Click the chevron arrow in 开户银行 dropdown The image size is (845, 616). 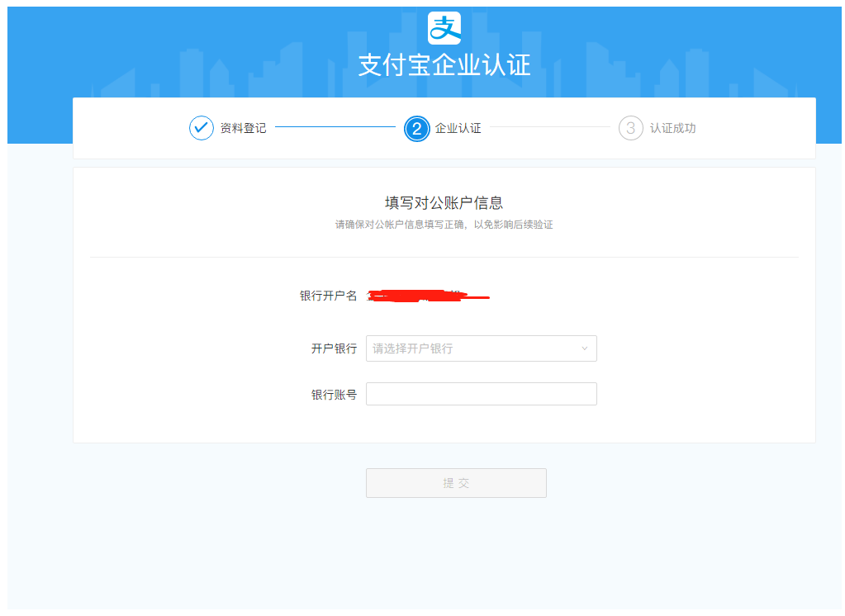click(x=585, y=348)
